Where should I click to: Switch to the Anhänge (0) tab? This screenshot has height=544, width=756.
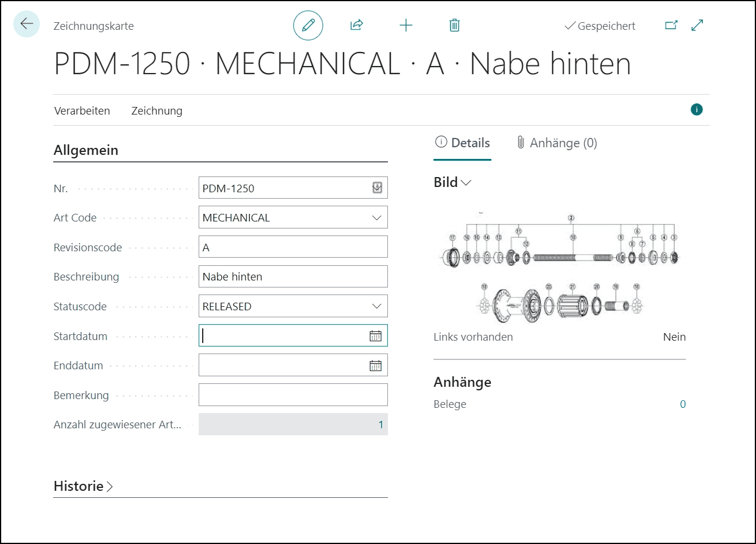[x=557, y=143]
